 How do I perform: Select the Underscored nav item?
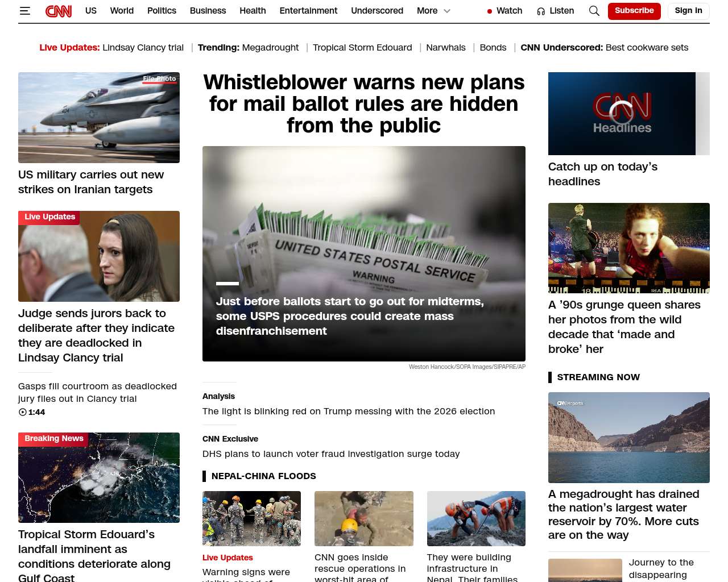click(x=377, y=11)
